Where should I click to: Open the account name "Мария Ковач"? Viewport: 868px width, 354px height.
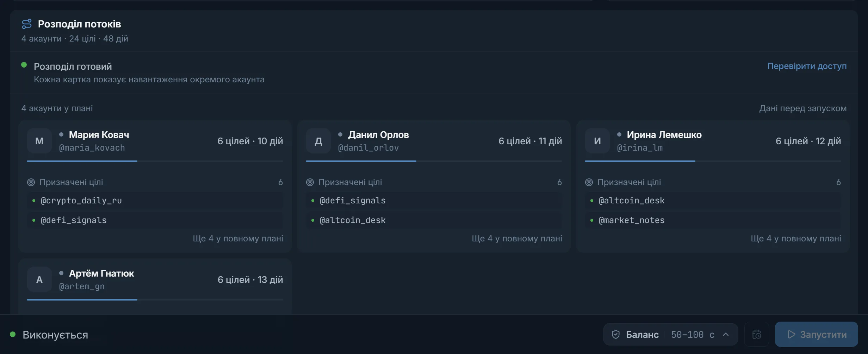coord(99,135)
